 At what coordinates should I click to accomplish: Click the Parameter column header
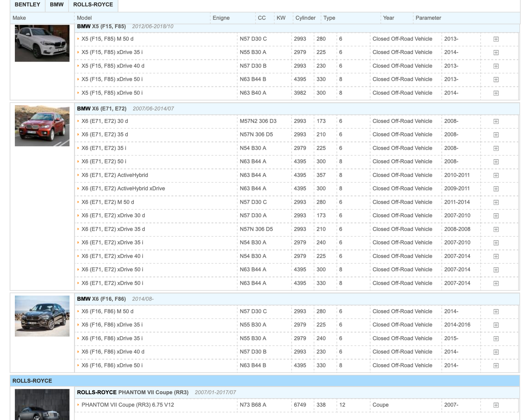(428, 18)
